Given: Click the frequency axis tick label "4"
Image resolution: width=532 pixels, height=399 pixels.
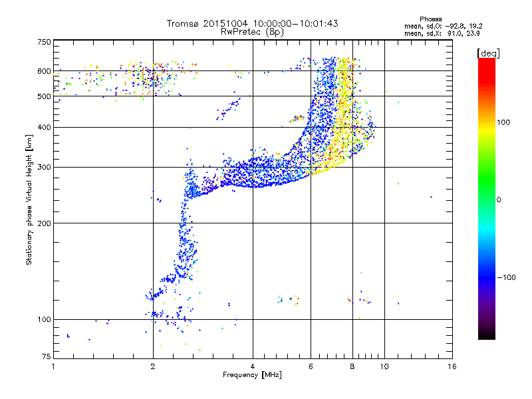Looking at the screenshot, I should (x=253, y=366).
